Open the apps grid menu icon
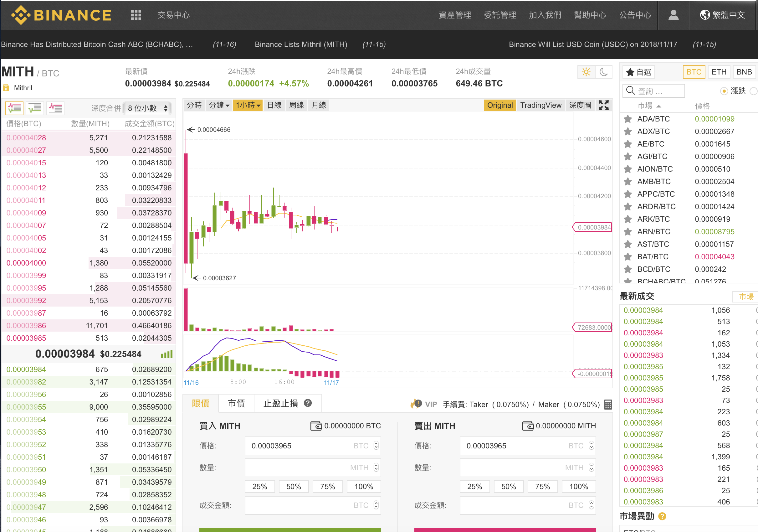The image size is (758, 532). [136, 15]
